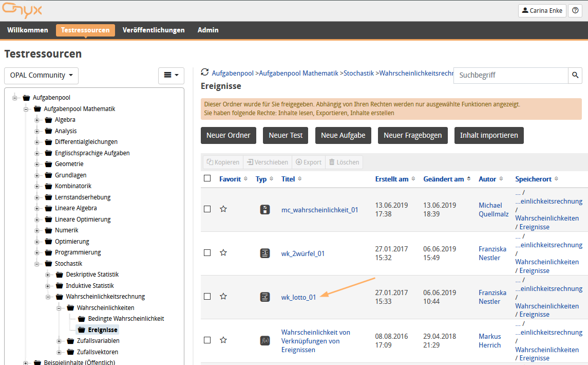Open the wk_2würfel_01 title link

click(x=303, y=253)
